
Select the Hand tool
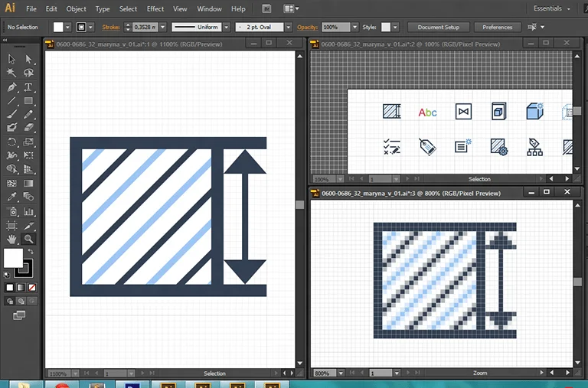[x=11, y=239]
